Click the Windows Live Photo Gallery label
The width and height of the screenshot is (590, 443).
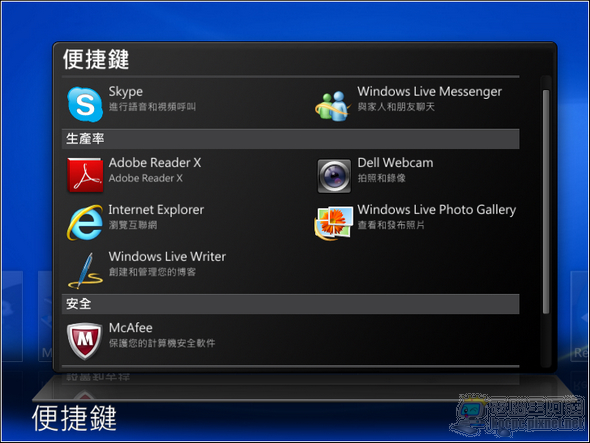(x=436, y=210)
